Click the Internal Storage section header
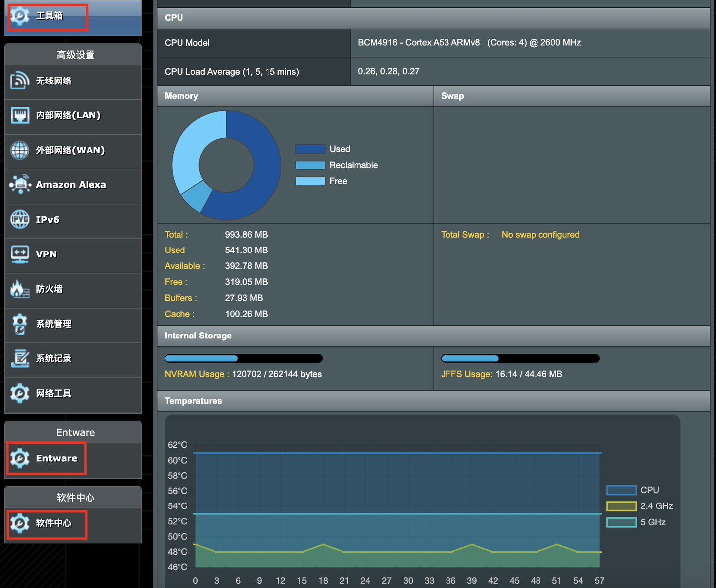Image resolution: width=716 pixels, height=588 pixels. pos(434,336)
